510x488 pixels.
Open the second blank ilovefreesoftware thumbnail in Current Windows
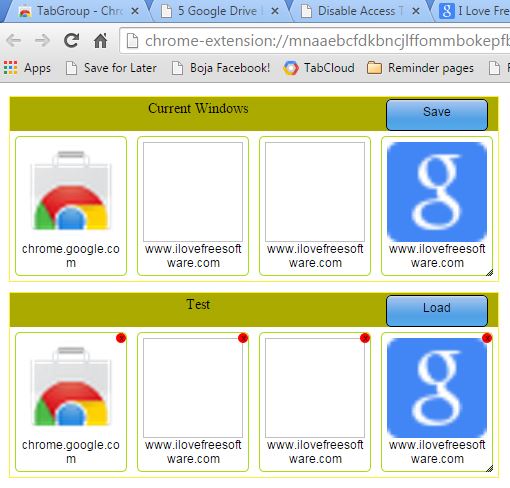[x=315, y=192]
